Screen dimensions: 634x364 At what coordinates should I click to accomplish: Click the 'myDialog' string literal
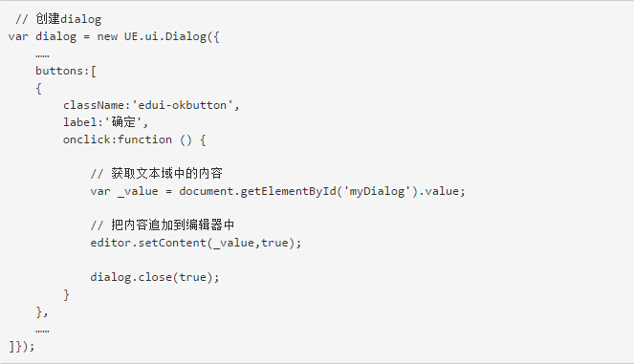tap(377, 191)
